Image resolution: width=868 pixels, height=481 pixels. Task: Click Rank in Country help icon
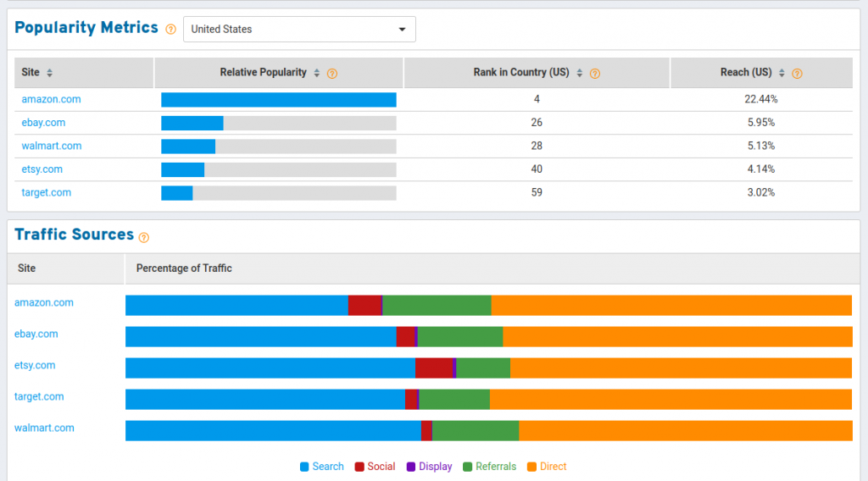[595, 74]
